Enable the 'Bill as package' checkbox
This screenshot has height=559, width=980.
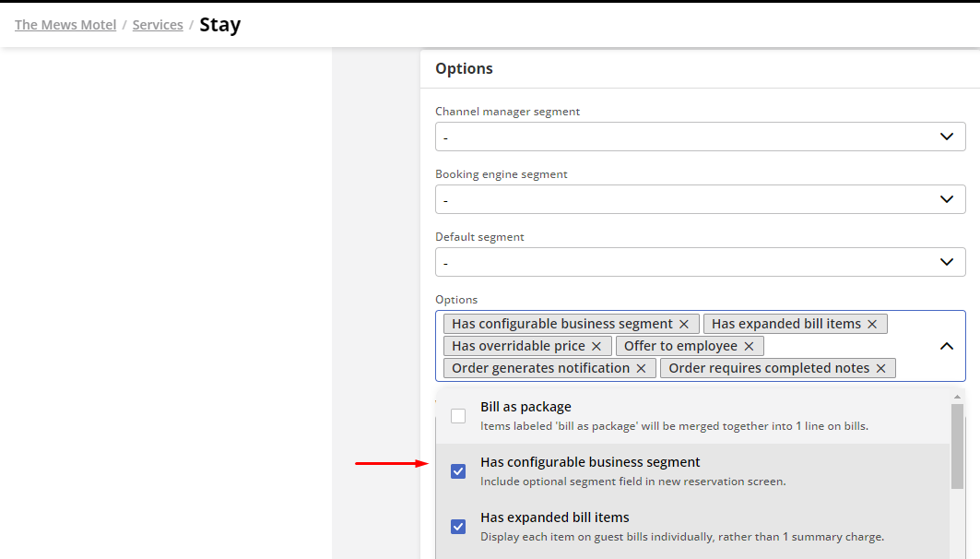[x=458, y=415]
